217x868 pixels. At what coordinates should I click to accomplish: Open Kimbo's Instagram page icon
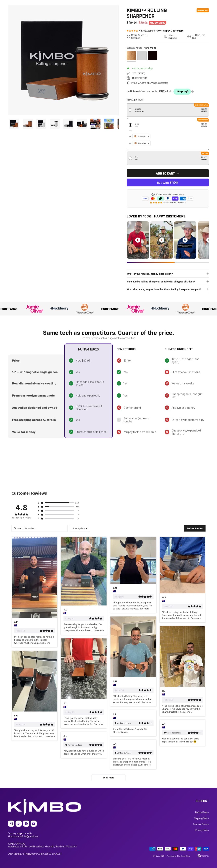(x=11, y=823)
